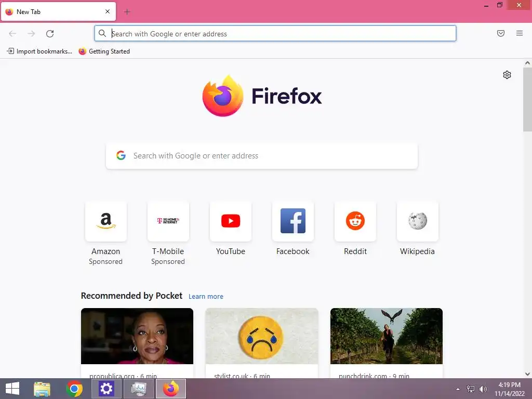Screen dimensions: 532x399
Task: Show hidden system tray icons
Action: tap(458, 389)
